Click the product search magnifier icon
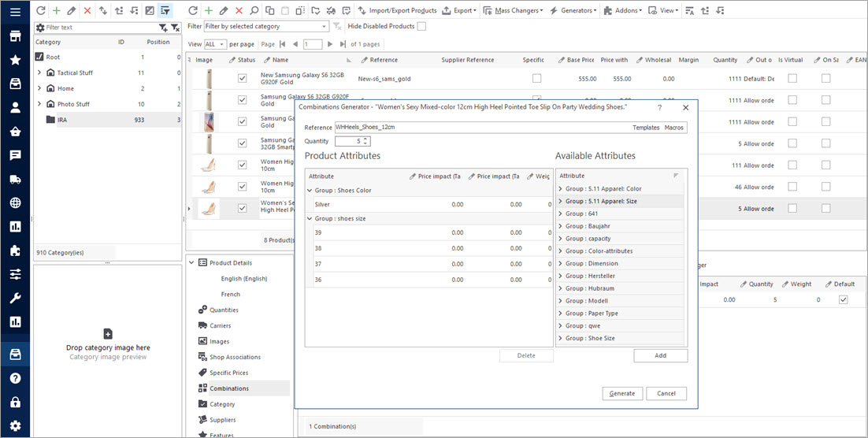The height and width of the screenshot is (438, 868). 254,11
